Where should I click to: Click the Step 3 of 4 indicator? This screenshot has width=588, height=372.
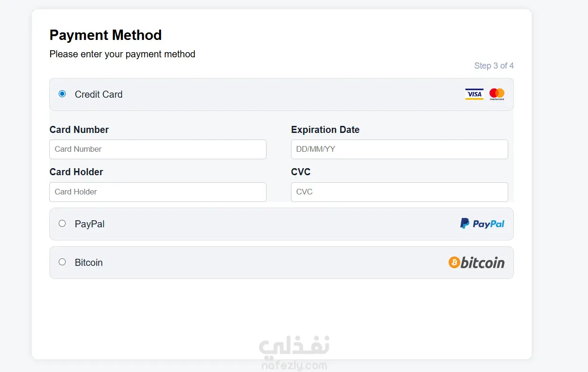coord(494,66)
